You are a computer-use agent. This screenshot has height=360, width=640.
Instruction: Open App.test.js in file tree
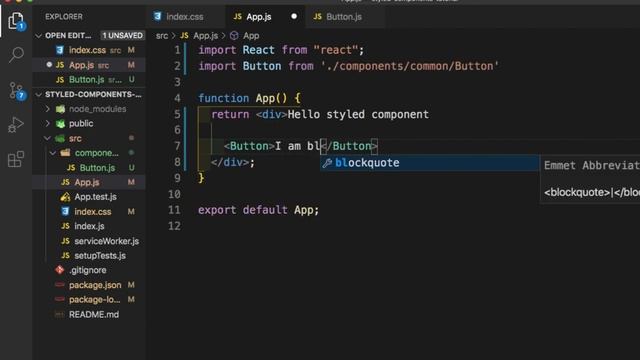(x=89, y=197)
